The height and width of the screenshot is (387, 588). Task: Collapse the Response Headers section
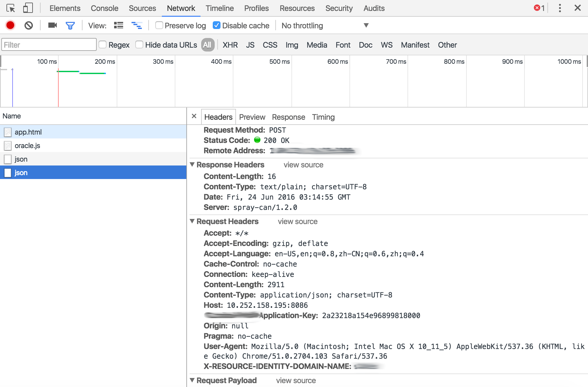192,165
